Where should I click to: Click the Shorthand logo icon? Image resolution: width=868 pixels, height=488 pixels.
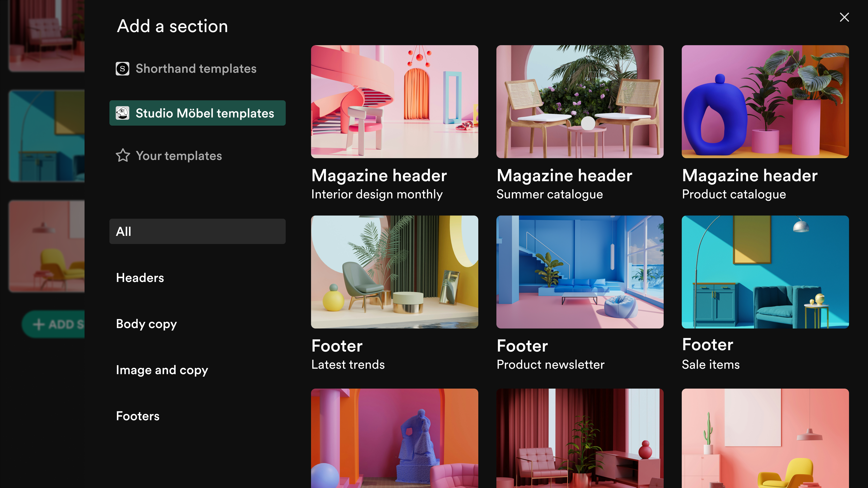[122, 69]
